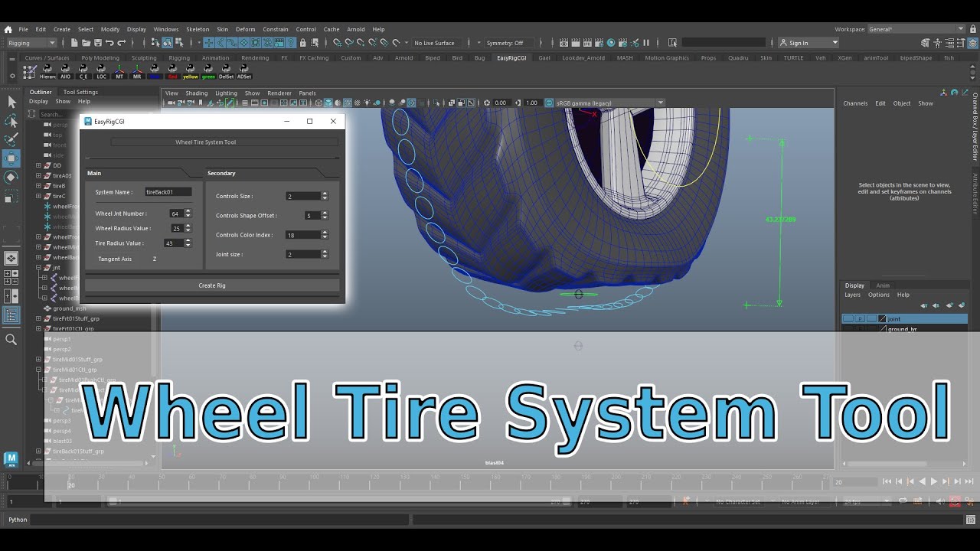Run the MT shelf tool
Screen dimensions: 980x551
[119, 72]
